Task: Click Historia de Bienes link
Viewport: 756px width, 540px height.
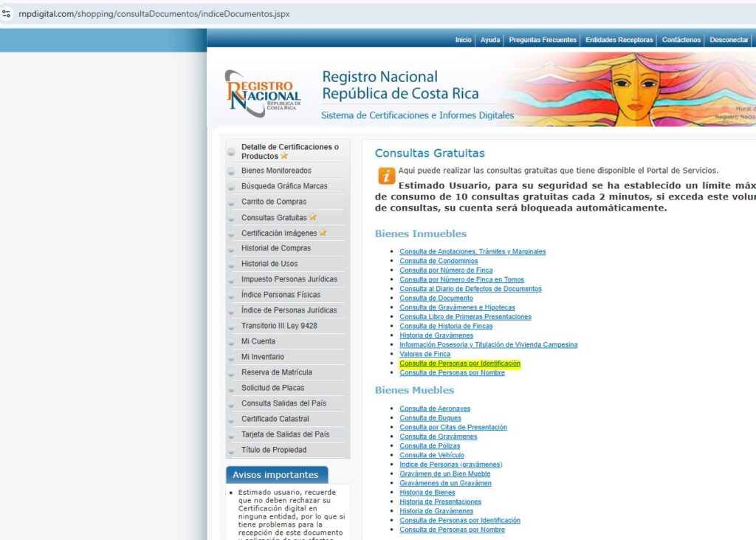Action: click(427, 493)
